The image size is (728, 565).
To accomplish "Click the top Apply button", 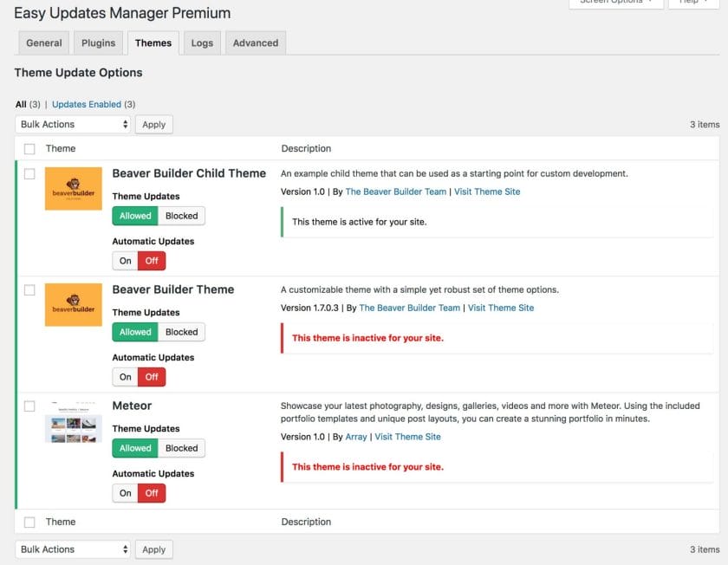I will click(x=153, y=125).
